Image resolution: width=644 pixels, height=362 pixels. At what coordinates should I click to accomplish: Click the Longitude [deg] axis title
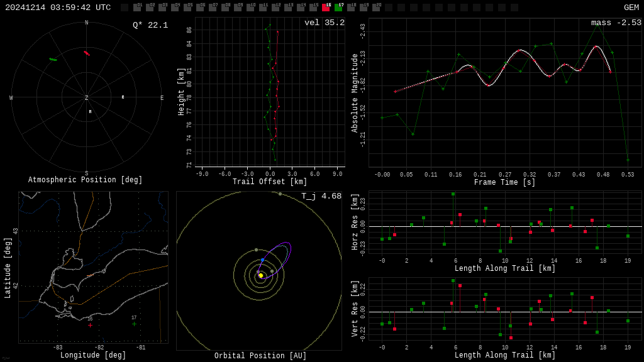tap(93, 355)
